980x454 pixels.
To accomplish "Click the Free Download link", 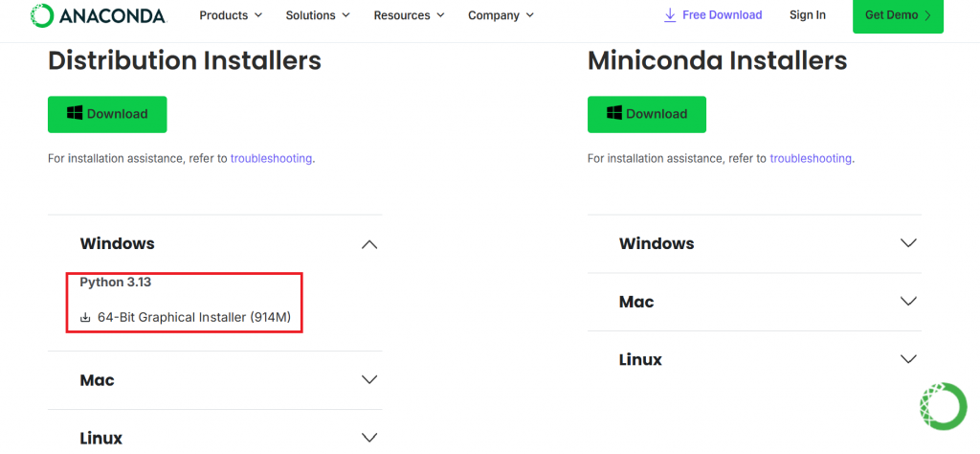I will click(713, 15).
